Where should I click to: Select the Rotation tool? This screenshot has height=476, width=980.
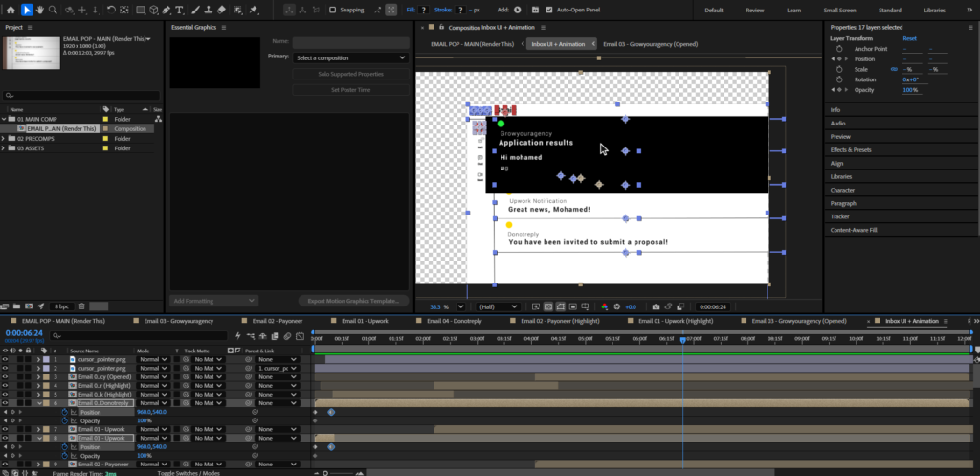pos(111,10)
